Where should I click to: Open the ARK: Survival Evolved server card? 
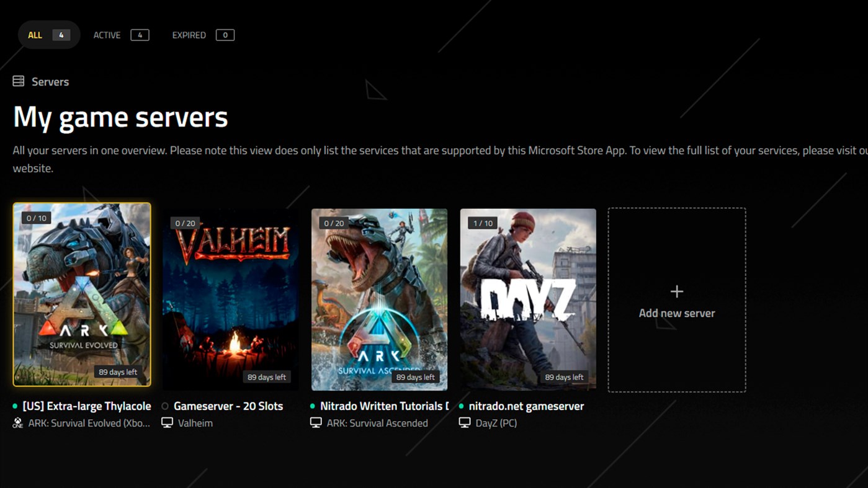[x=82, y=295]
